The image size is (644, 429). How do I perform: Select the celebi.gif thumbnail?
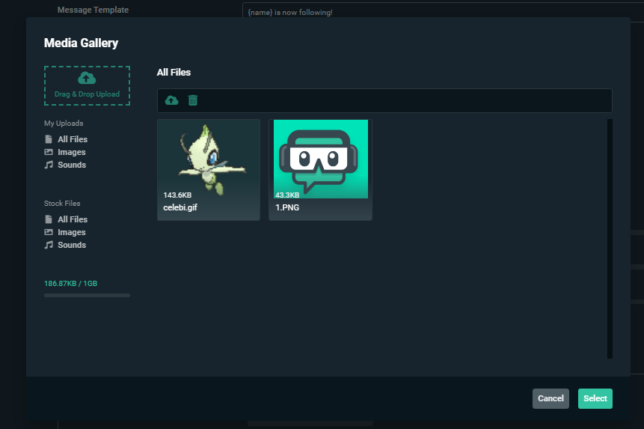click(209, 170)
